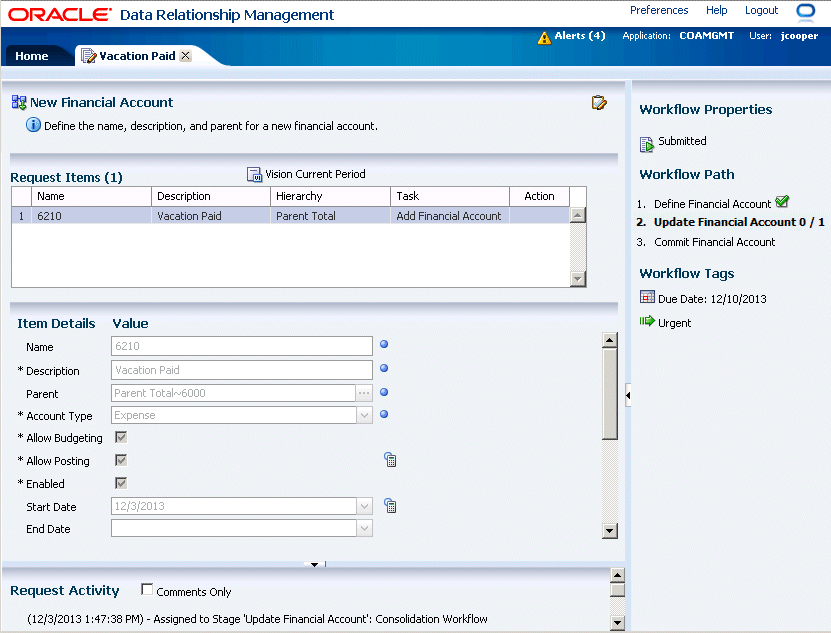
Task: Click the Item Details scrollbar thumb
Action: tap(610, 394)
